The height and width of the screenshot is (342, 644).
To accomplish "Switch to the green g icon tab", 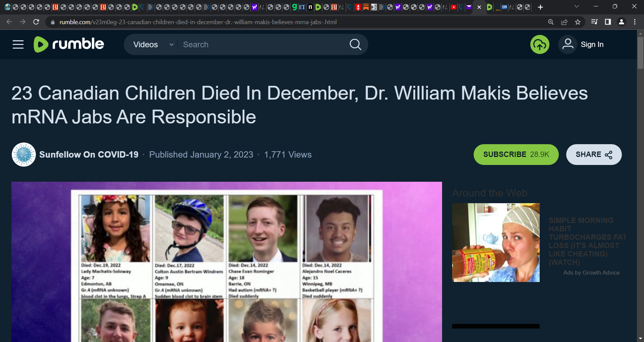I will coord(294,7).
